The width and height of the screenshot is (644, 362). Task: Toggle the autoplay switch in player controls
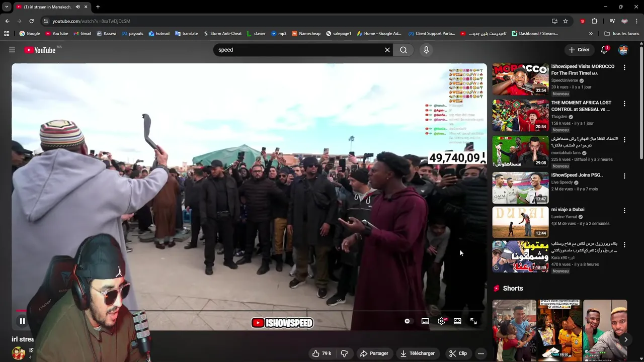407,321
